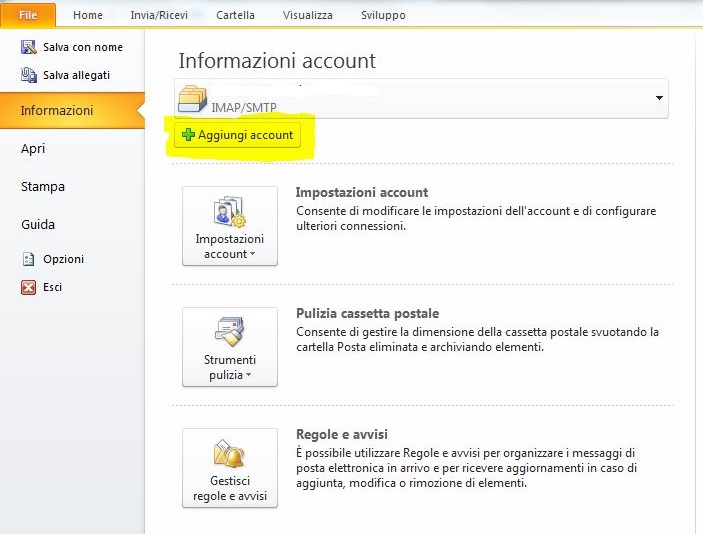The height and width of the screenshot is (534, 703).
Task: Expand the IMAP/SMTP account selector arrow
Action: tap(659, 98)
